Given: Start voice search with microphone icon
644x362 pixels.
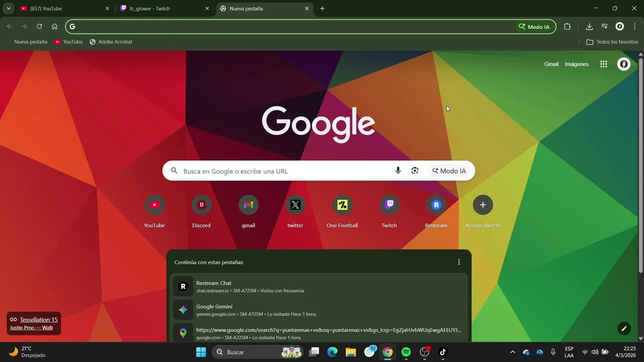Looking at the screenshot, I should click(398, 171).
